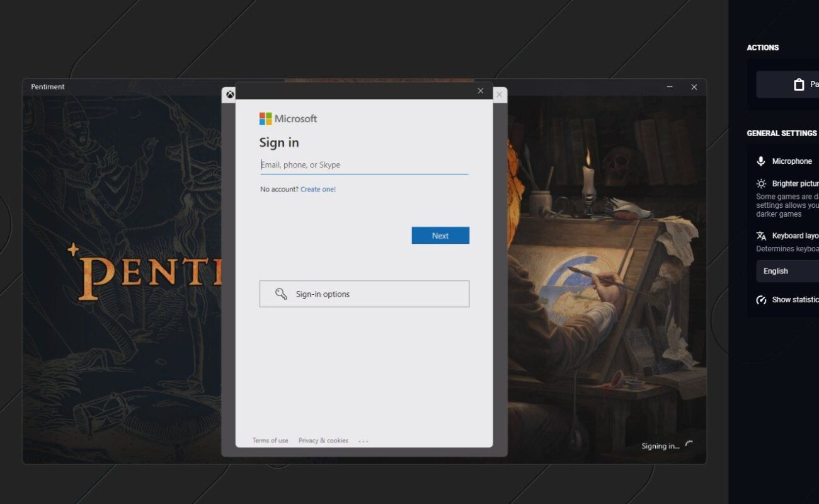Close the Pentiment window
The image size is (819, 504).
point(694,87)
